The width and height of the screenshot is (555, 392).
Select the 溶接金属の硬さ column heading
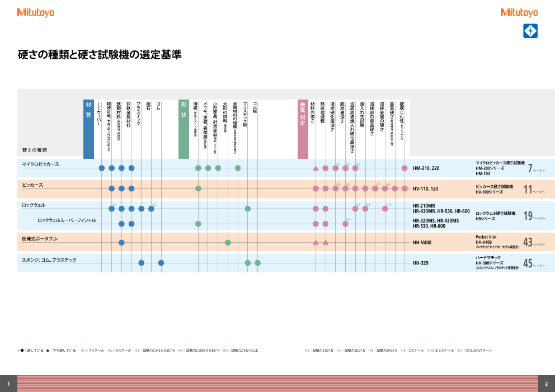coord(382,117)
